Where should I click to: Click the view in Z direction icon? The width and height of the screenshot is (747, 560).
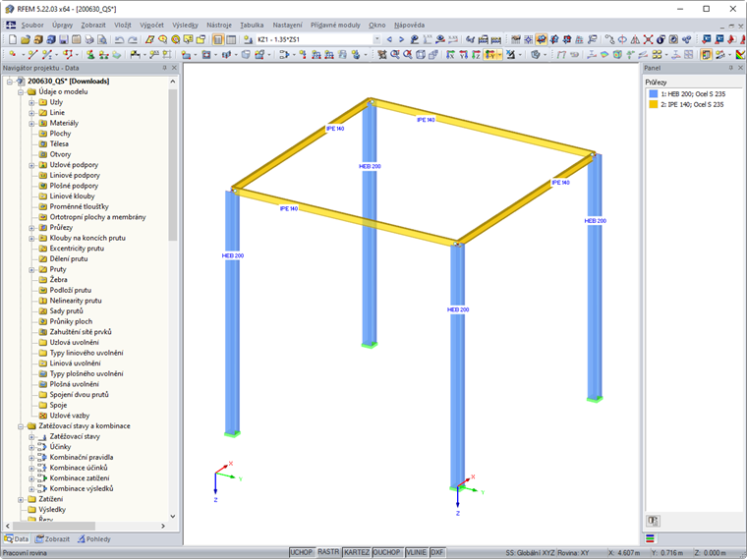coord(476,55)
